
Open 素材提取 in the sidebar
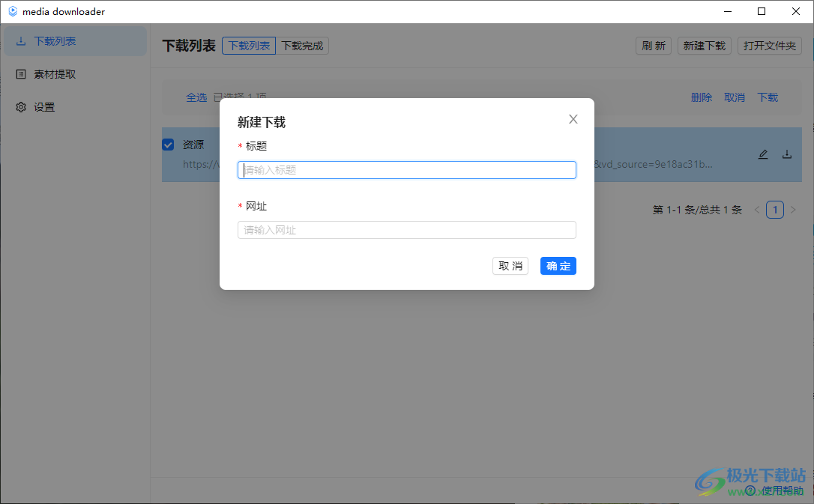[x=75, y=74]
